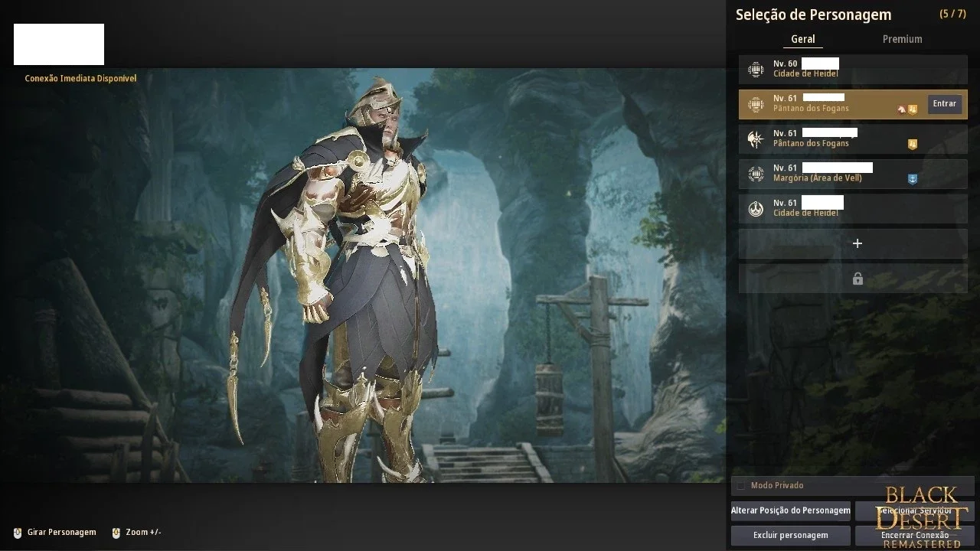
Task: Click the Excluir personagem button
Action: point(791,535)
